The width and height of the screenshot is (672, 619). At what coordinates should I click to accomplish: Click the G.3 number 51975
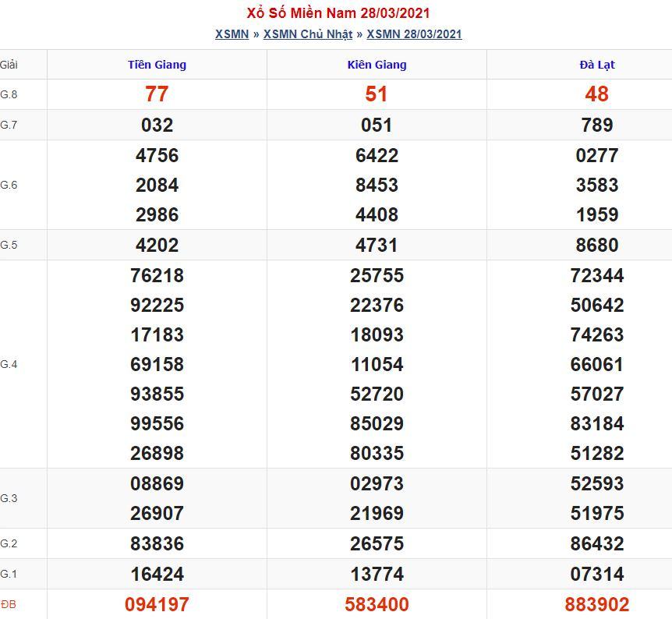point(597,513)
